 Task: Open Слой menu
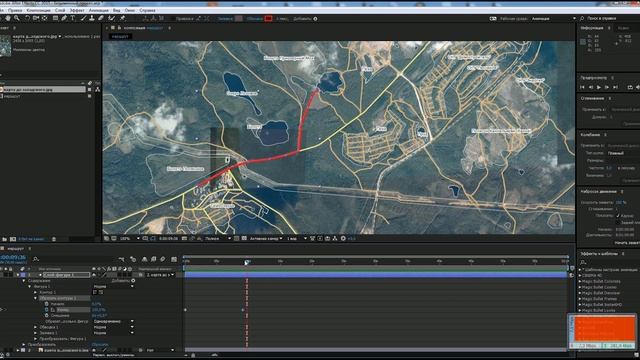60,10
